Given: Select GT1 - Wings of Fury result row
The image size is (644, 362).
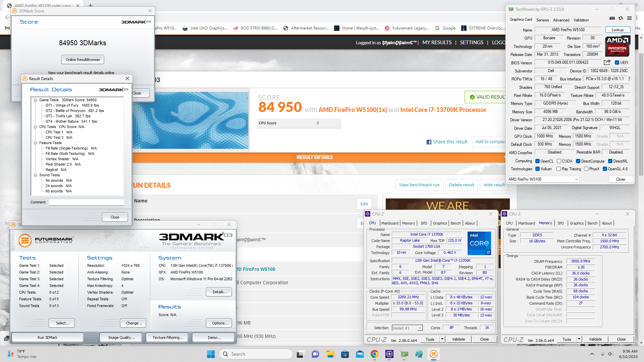Looking at the screenshot, I should point(72,105).
